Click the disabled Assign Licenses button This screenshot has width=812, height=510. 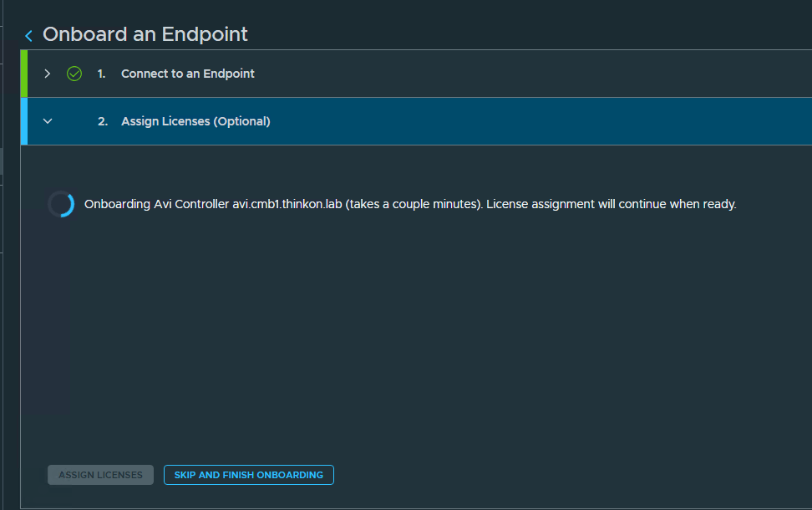100,475
